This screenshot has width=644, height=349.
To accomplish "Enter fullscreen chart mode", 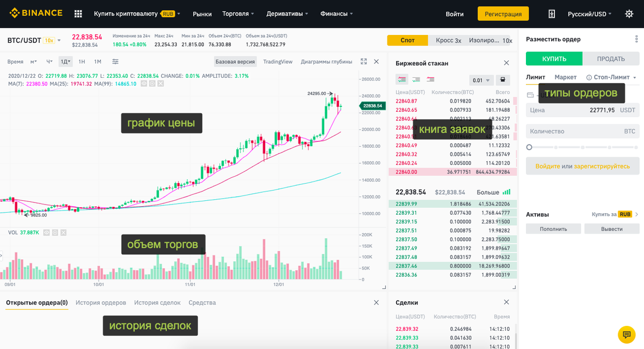I will (x=363, y=61).
